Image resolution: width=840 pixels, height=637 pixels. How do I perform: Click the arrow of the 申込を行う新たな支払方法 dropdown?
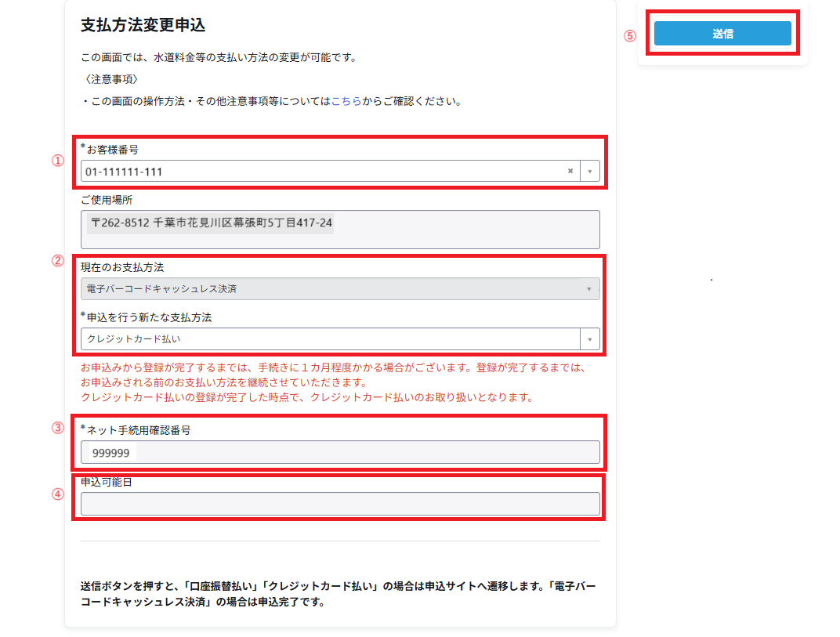tap(589, 339)
